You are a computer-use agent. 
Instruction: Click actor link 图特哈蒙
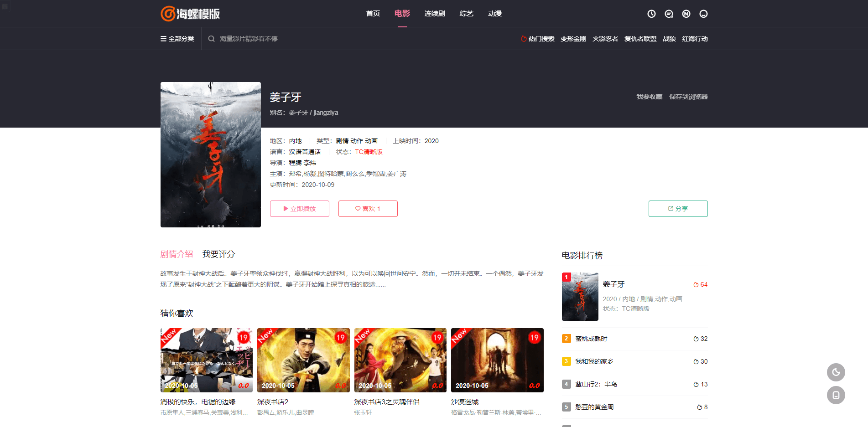point(331,174)
